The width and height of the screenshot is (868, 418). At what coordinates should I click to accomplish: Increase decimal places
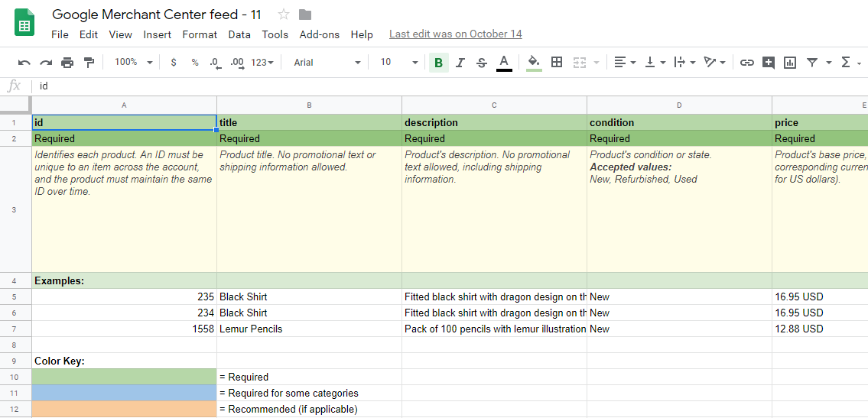237,63
